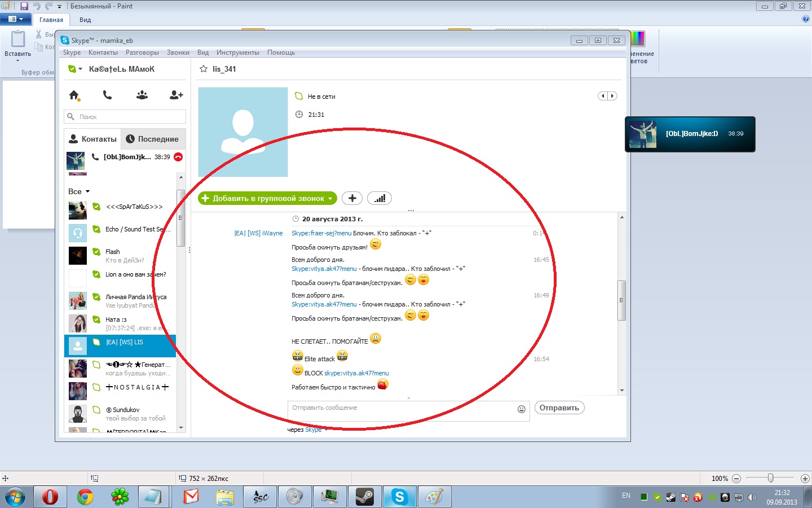Click the chat history scrollbar thumb
The height and width of the screenshot is (508, 812).
point(622,300)
